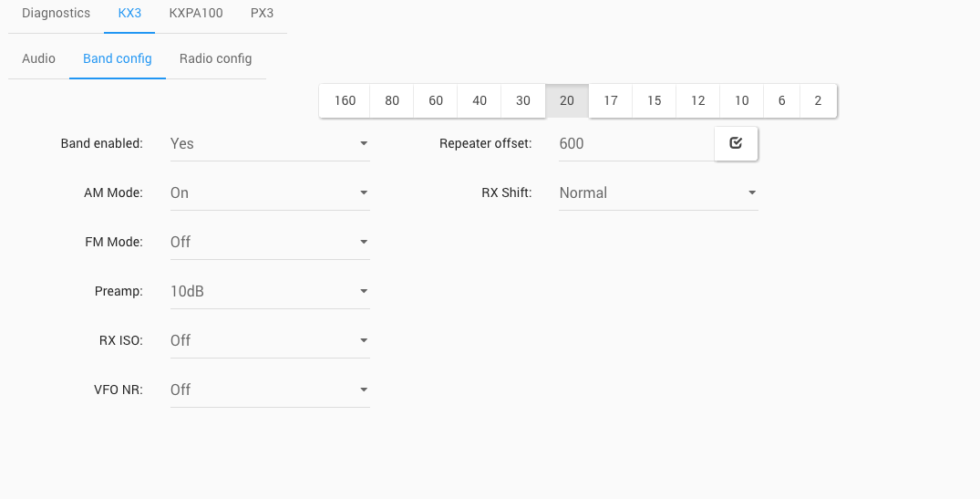Switch to the Audio sub-tab

pos(39,58)
